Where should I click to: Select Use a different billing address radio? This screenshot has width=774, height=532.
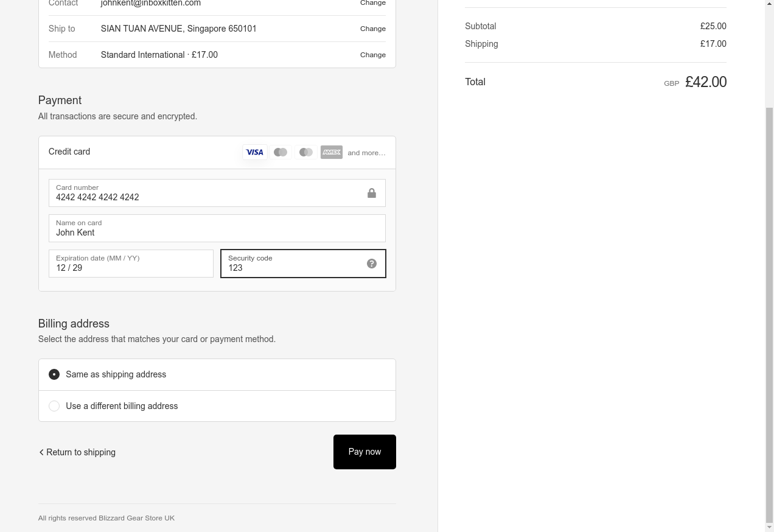click(54, 406)
